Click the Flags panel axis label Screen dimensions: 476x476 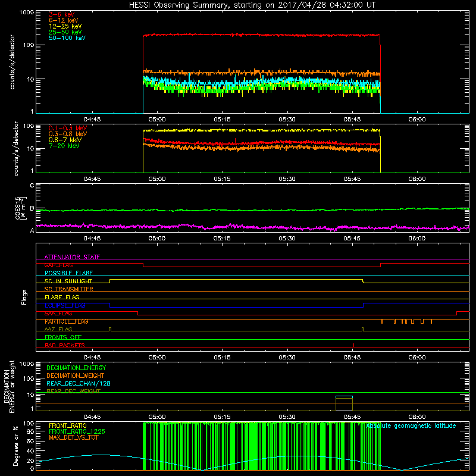[x=24, y=297]
